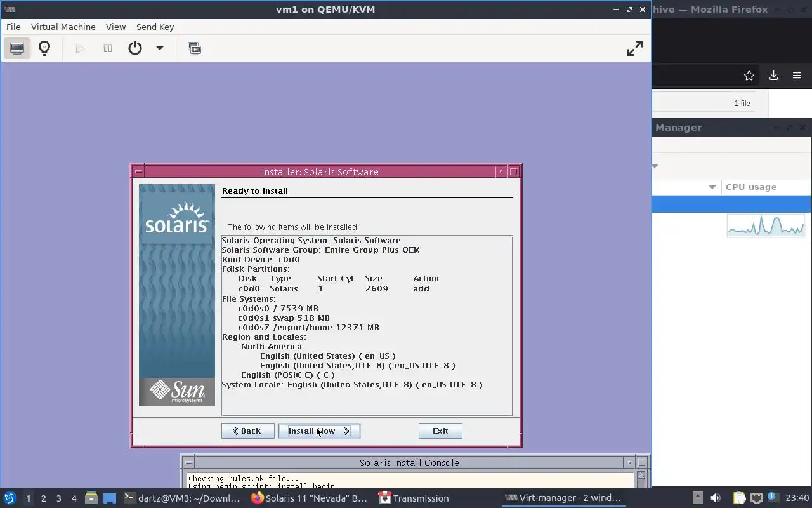Open the network tray icon
Image resolution: width=812 pixels, height=508 pixels.
[x=756, y=498]
